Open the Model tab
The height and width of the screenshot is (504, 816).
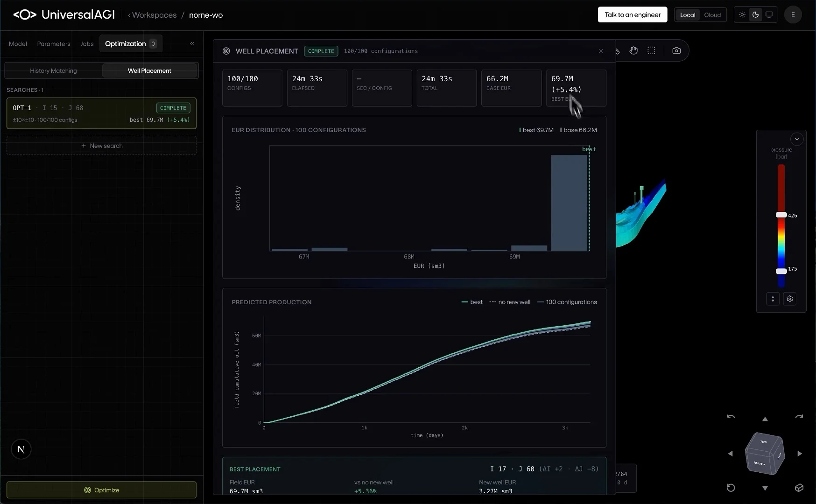pos(18,44)
